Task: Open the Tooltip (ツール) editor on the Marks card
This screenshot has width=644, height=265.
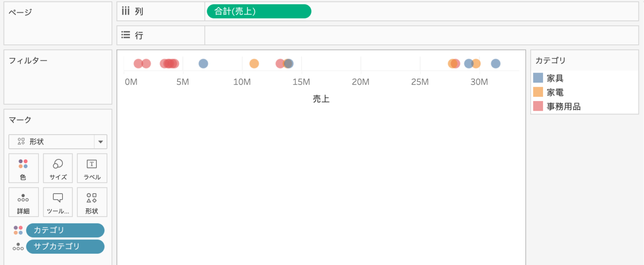Action: pyautogui.click(x=57, y=202)
